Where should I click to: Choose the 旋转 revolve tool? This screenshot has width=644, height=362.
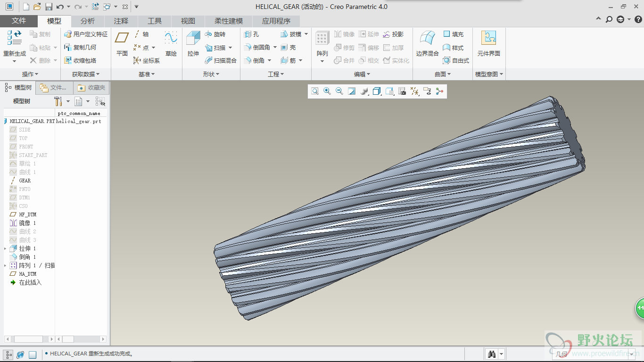pos(215,34)
